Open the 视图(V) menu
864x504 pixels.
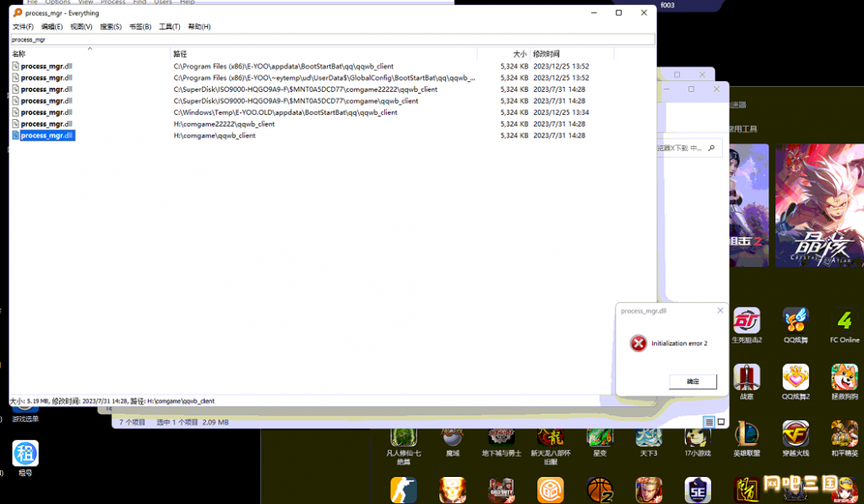pyautogui.click(x=81, y=26)
